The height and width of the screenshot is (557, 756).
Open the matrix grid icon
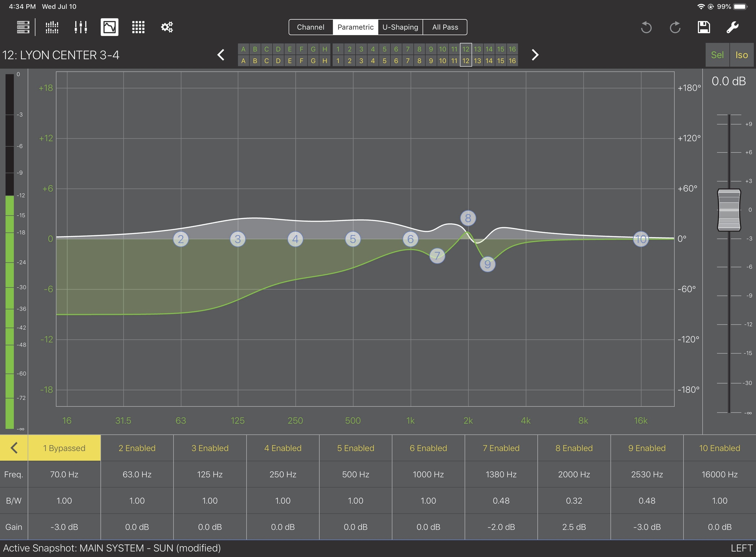(138, 27)
